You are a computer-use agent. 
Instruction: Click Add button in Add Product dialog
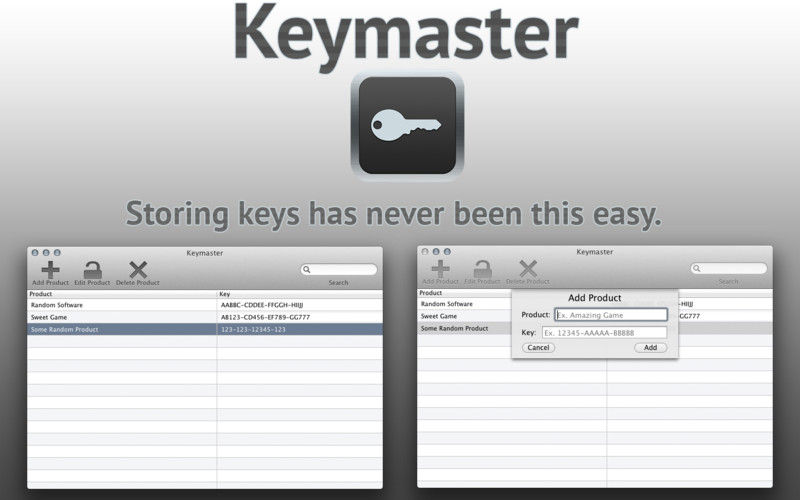pos(650,347)
